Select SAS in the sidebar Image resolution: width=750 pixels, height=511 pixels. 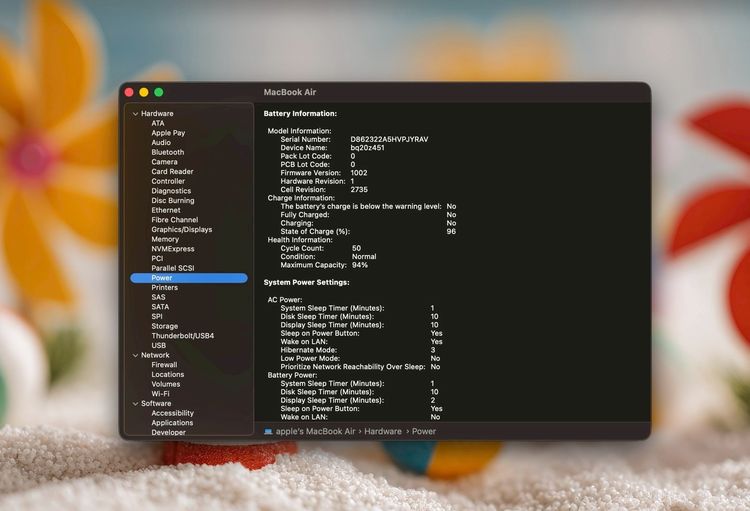pyautogui.click(x=158, y=297)
